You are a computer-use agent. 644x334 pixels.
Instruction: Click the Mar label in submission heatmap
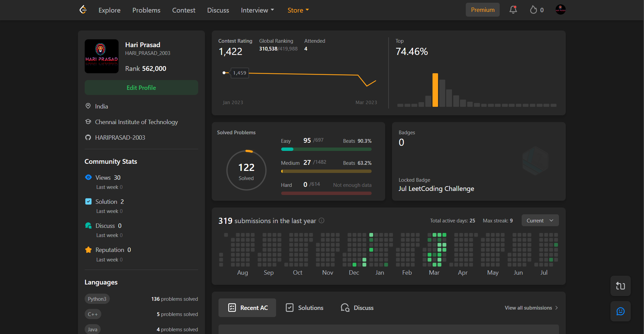434,273
